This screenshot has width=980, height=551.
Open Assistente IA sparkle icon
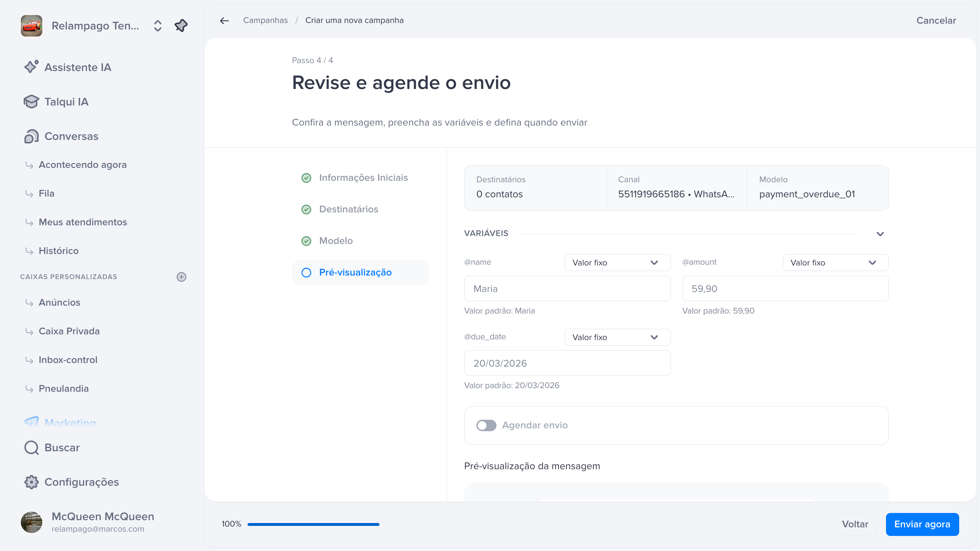(x=31, y=67)
